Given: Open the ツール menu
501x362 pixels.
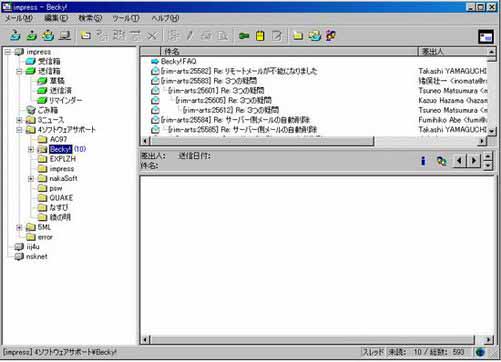Looking at the screenshot, I should [x=126, y=18].
